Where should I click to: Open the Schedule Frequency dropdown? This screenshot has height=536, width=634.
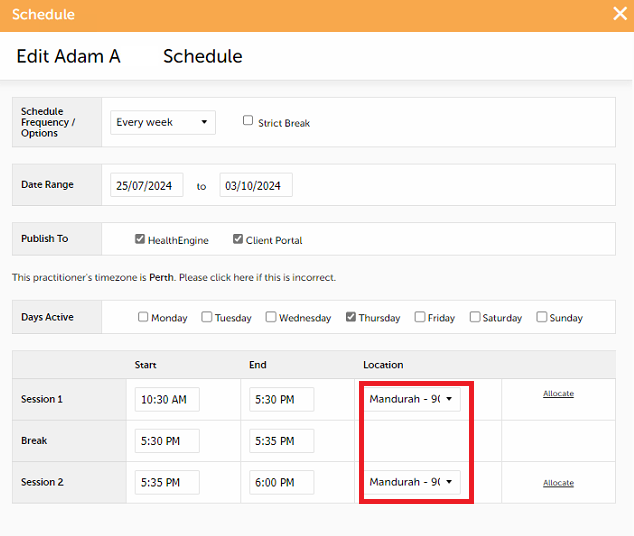[x=162, y=122]
